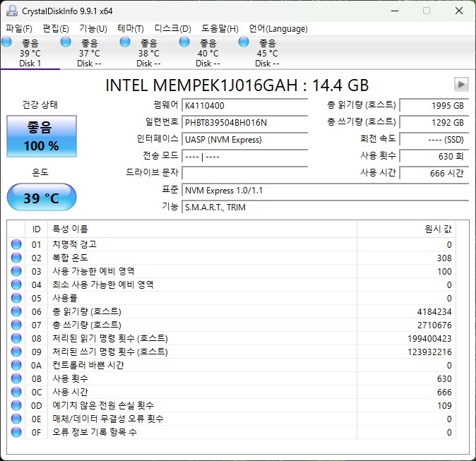Click the 기능 field S.M.A.R.T., TRIM
This screenshot has width=476, height=461.
[325, 208]
